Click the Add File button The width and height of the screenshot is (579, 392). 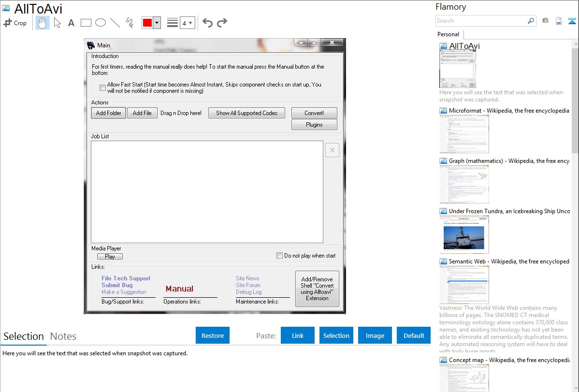point(142,113)
